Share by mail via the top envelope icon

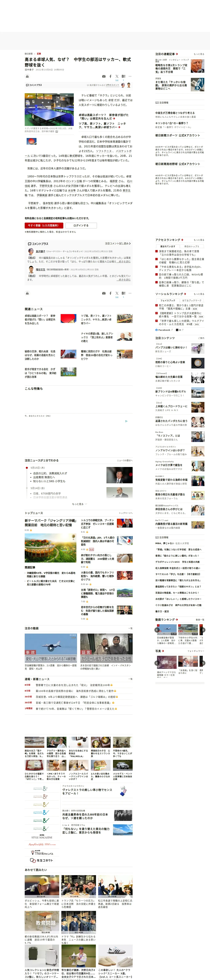click(104, 76)
